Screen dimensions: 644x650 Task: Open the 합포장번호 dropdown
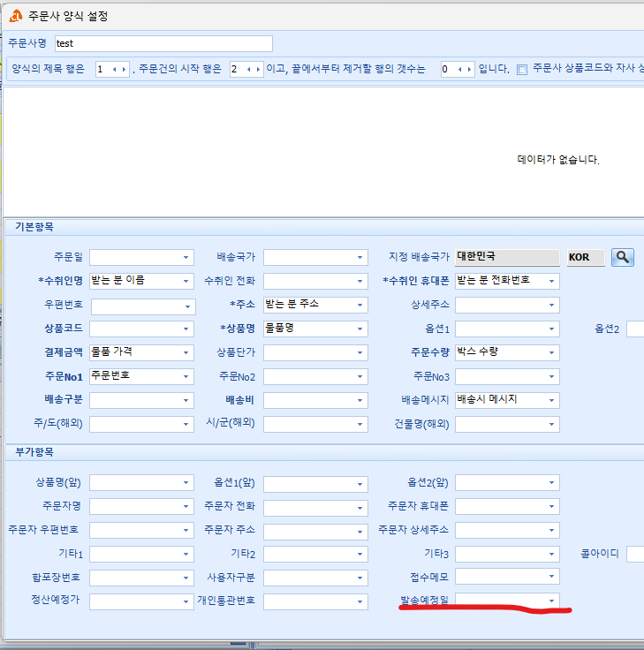coord(186,578)
